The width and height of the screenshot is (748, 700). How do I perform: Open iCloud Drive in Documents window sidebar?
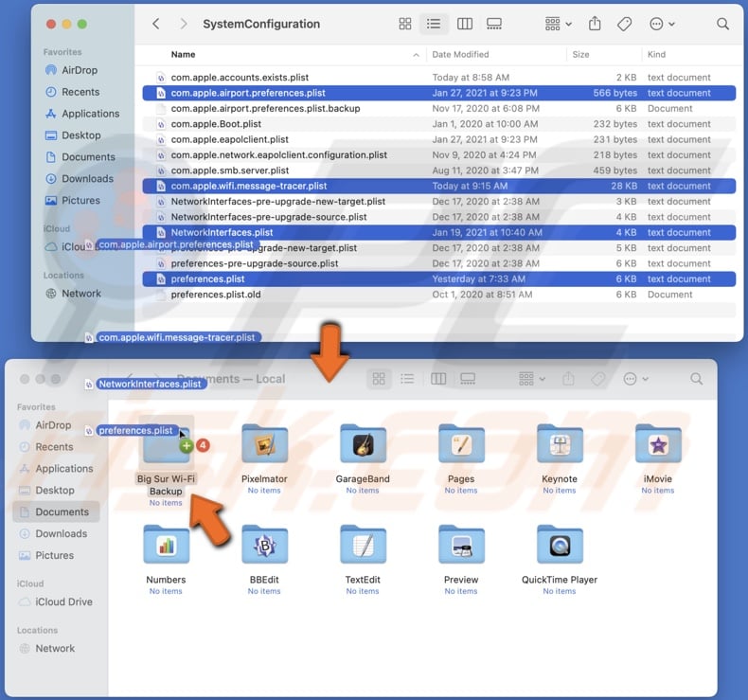(x=55, y=601)
